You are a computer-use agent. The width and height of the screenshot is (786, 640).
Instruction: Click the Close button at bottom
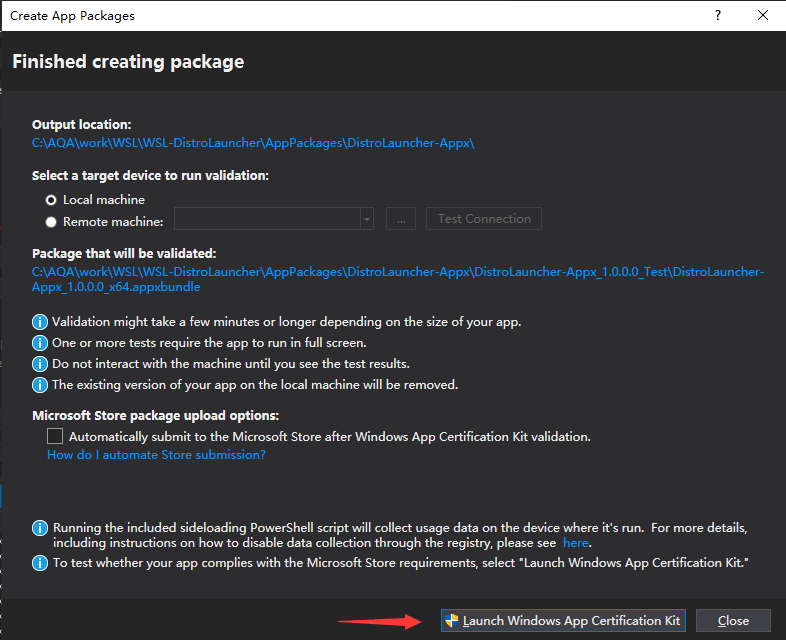tap(733, 620)
